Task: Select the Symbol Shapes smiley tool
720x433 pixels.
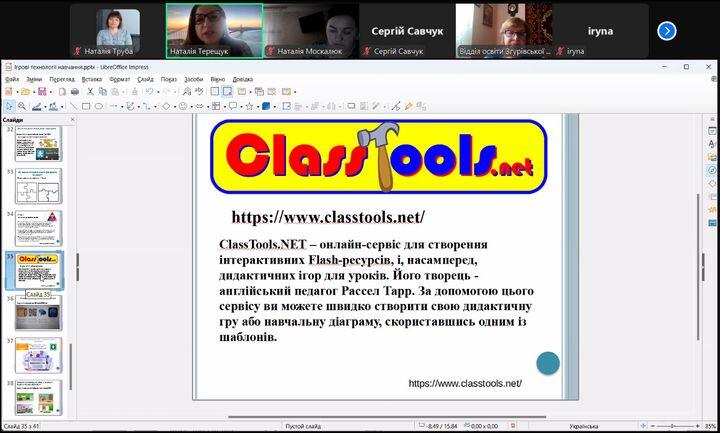Action: coord(183,107)
